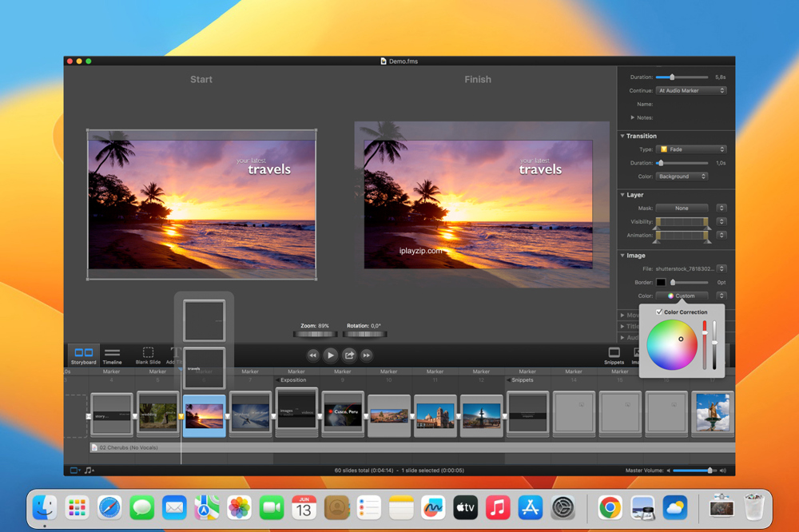Open Photos app from the Dock
799x532 pixels.
tap(239, 507)
